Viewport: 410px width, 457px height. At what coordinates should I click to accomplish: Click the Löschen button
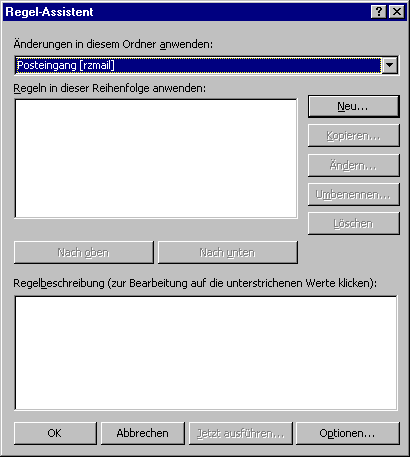click(x=354, y=223)
